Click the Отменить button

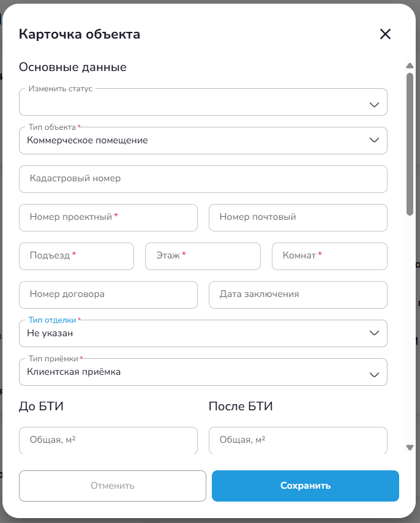(x=113, y=486)
